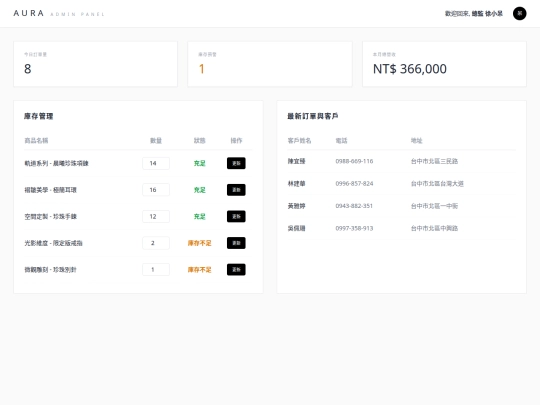Screen dimensions: 540x405
Task: Click the green 充足 status beside quantity 12
Action: (x=199, y=216)
